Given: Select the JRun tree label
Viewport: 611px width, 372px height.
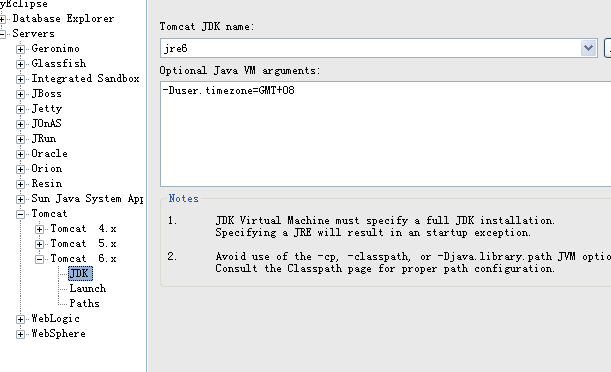Looking at the screenshot, I should click(x=44, y=139).
